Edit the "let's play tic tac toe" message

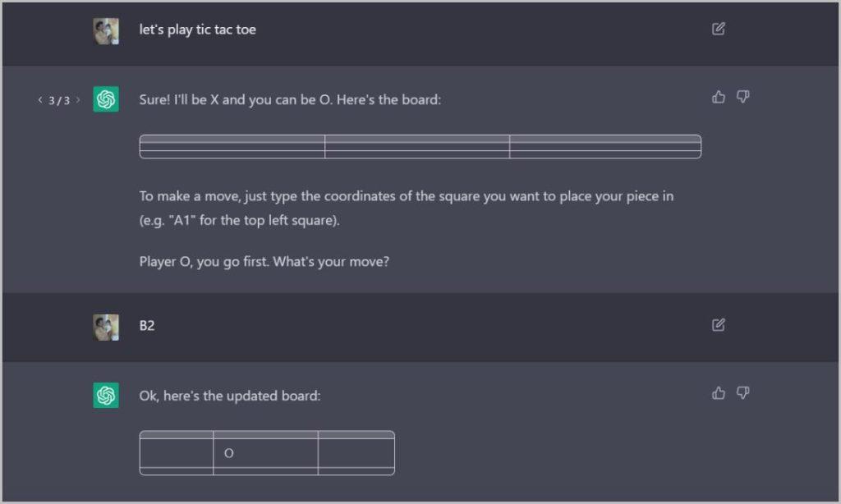(x=718, y=29)
